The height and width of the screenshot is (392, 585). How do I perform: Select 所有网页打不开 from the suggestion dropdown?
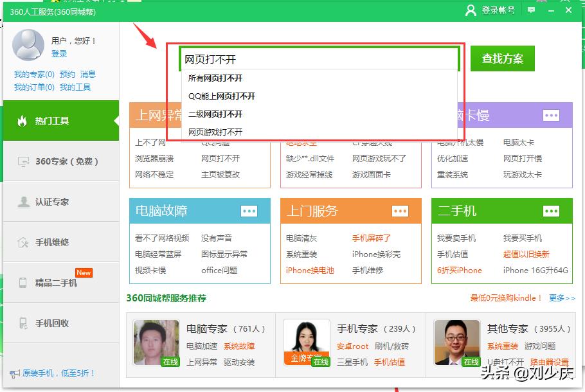pyautogui.click(x=216, y=77)
